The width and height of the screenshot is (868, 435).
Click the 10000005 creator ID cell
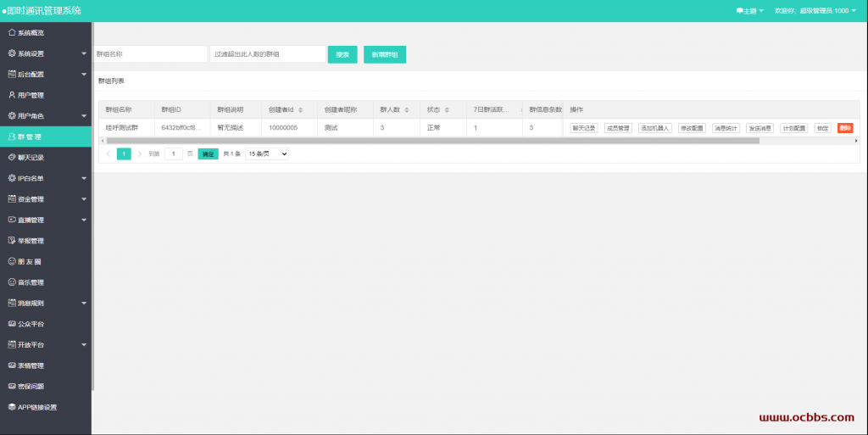[290, 127]
